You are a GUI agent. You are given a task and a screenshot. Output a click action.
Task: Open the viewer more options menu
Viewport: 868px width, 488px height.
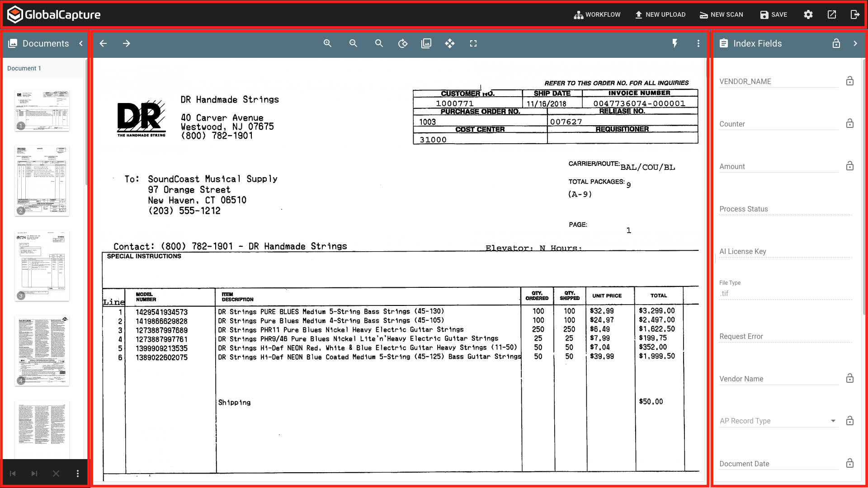click(x=698, y=43)
